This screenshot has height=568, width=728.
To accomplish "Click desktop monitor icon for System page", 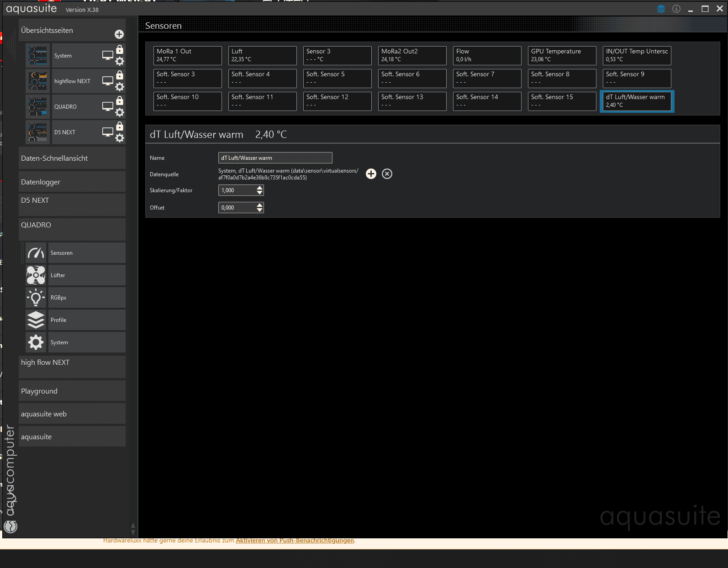I will pos(108,56).
